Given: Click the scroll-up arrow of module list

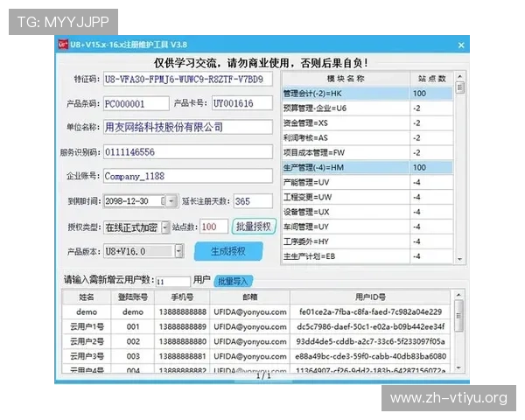Looking at the screenshot, I should [459, 76].
